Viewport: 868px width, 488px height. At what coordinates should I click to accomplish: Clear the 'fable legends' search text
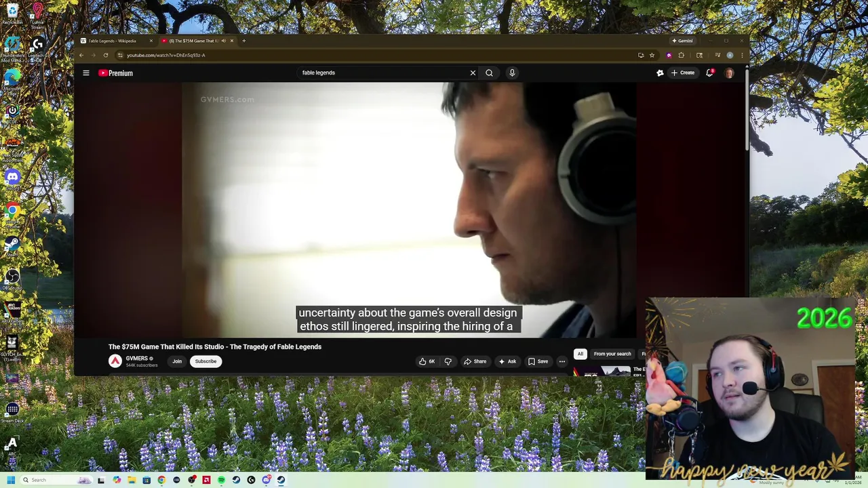point(473,73)
